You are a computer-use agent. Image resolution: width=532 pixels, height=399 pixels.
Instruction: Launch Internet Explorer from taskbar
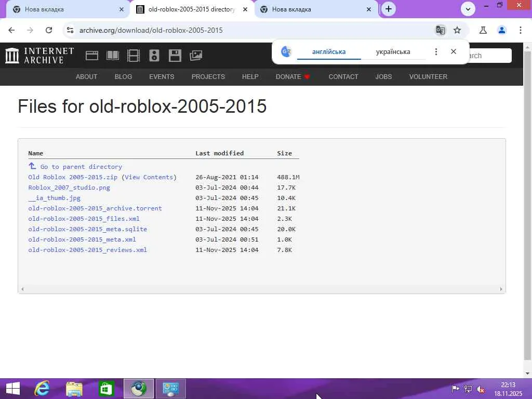click(x=43, y=389)
